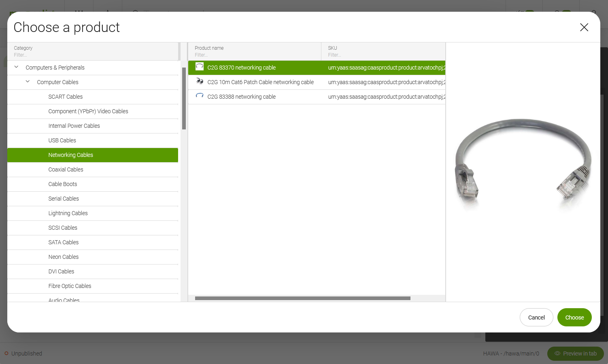Open the Fibre Optic Cables category
This screenshot has height=364, width=608.
(x=70, y=286)
